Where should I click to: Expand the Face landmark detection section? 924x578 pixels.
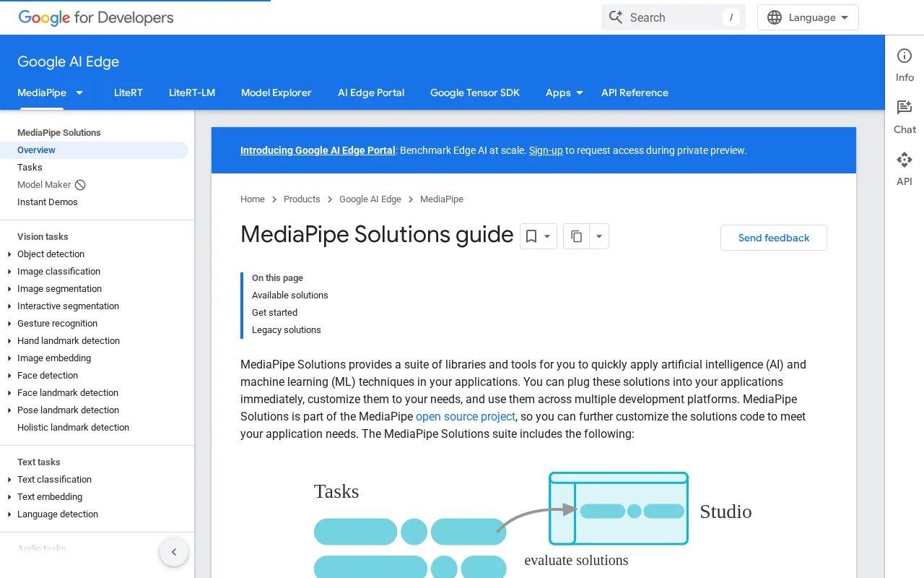[9, 393]
